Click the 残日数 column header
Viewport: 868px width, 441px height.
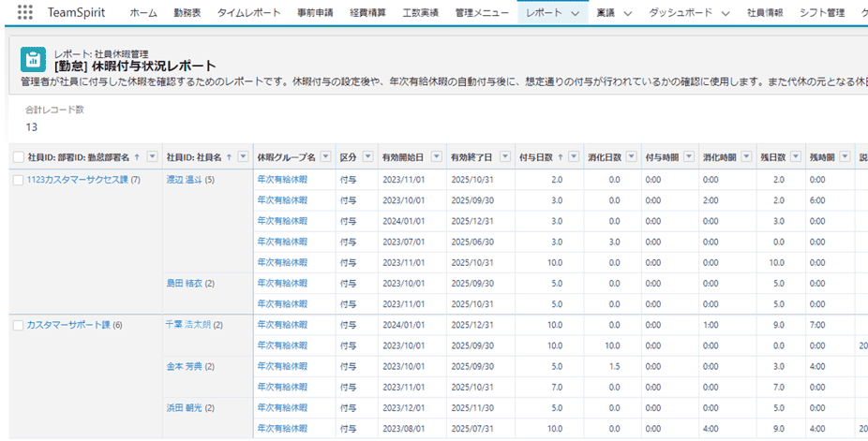771,156
